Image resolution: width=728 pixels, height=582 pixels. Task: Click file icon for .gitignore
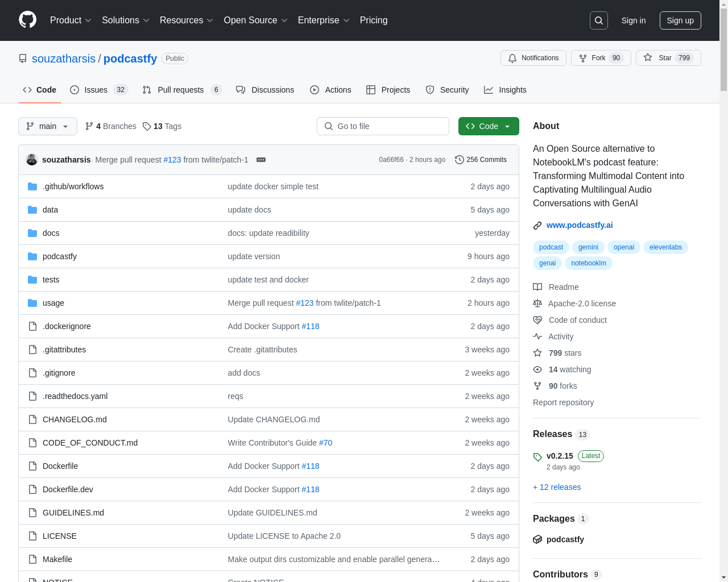tap(32, 373)
